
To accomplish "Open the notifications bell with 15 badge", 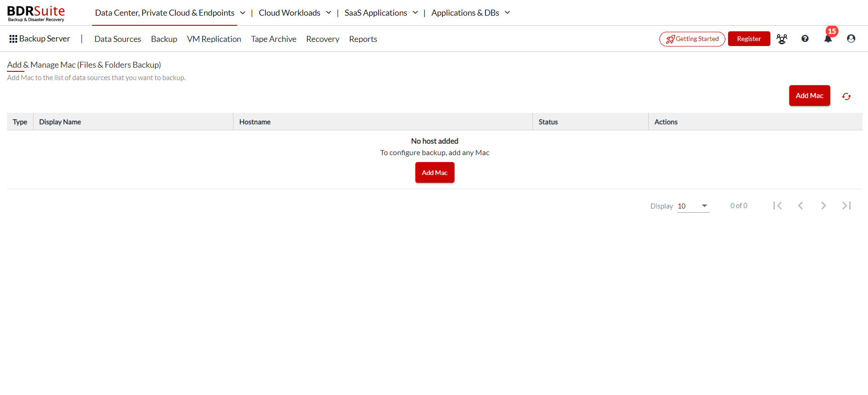I will coord(828,38).
